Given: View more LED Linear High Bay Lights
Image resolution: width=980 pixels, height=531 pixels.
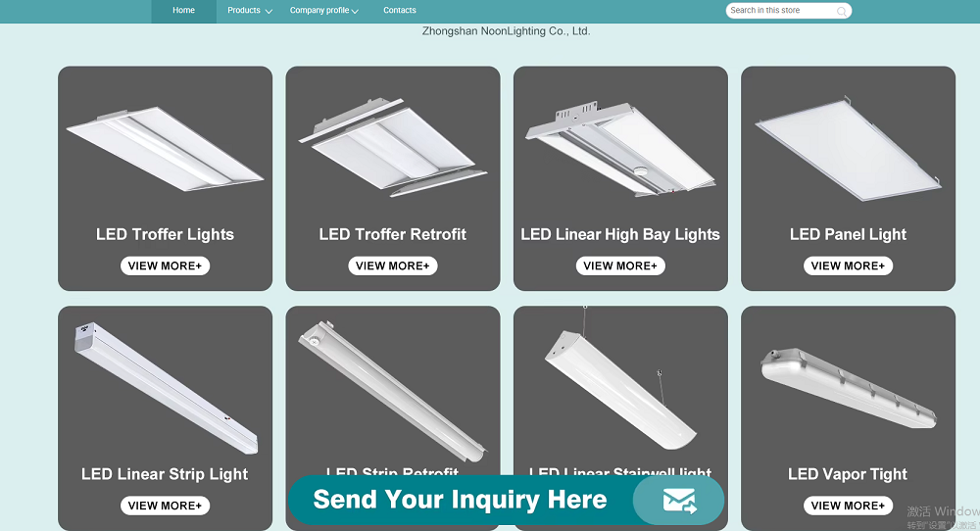Looking at the screenshot, I should (x=620, y=265).
